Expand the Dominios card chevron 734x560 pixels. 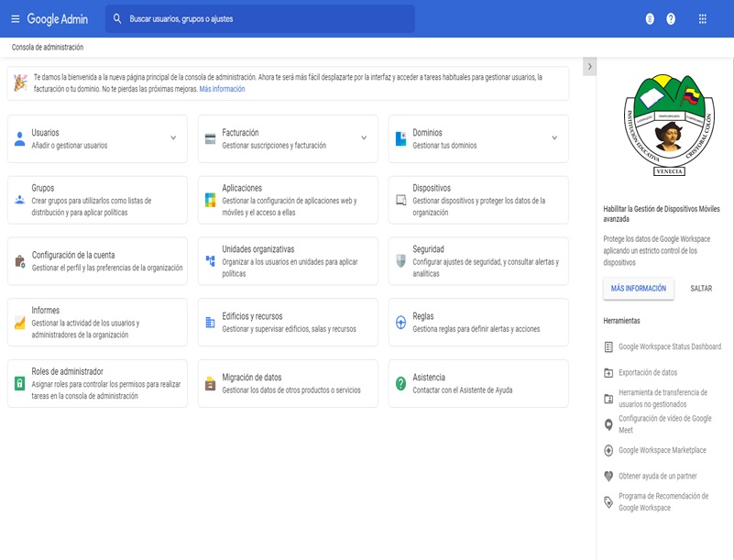[554, 138]
